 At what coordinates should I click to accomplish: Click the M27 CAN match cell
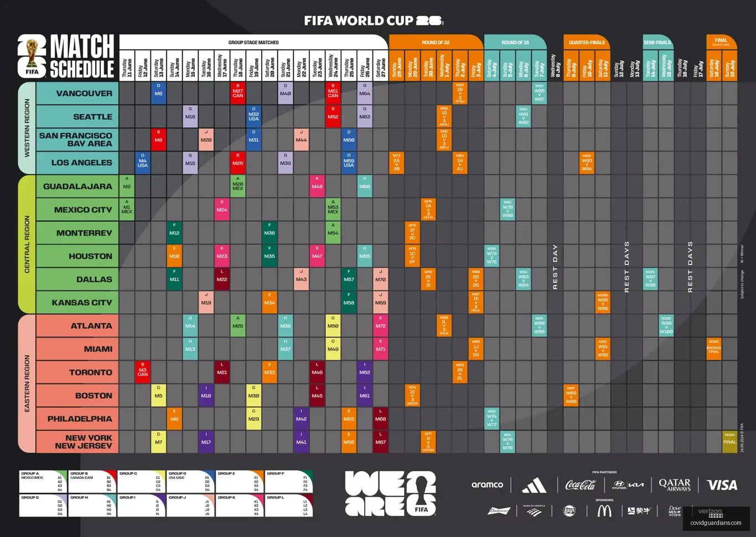pos(238,93)
